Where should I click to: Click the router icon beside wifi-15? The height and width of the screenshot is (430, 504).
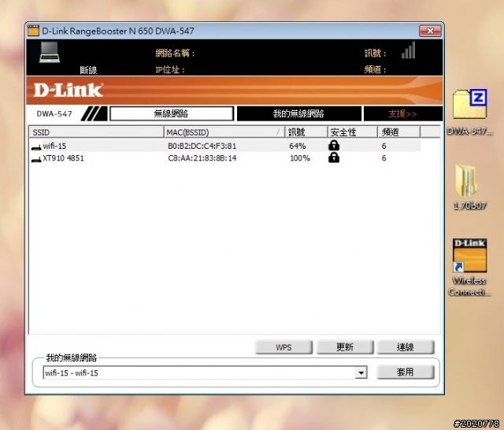point(36,146)
